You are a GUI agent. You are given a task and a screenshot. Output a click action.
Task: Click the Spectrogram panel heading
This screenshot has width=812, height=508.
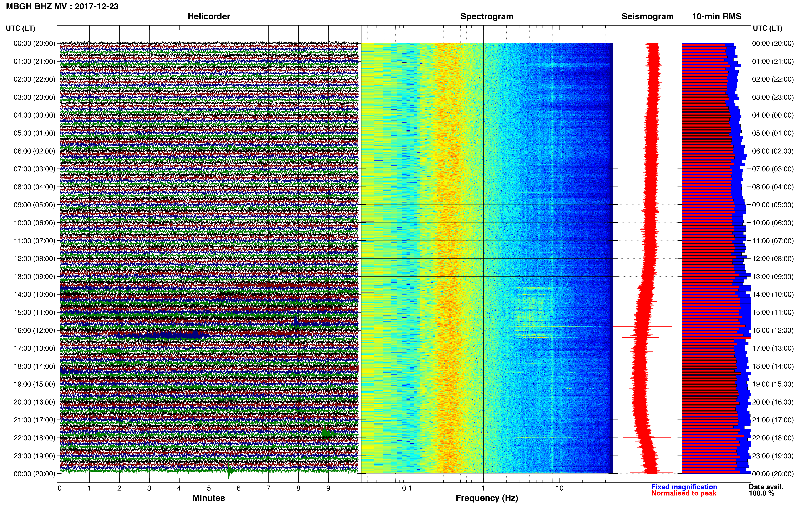[x=487, y=16]
